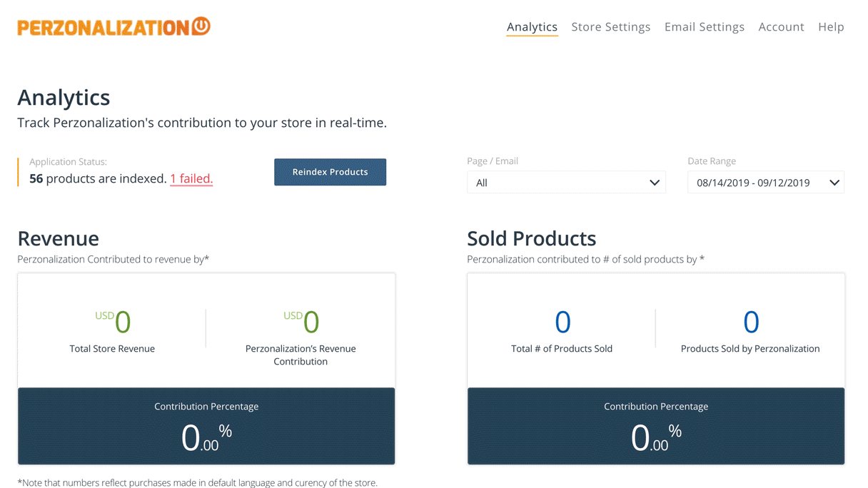Open the '1 failed.' link
868x488 pixels.
[x=191, y=178]
